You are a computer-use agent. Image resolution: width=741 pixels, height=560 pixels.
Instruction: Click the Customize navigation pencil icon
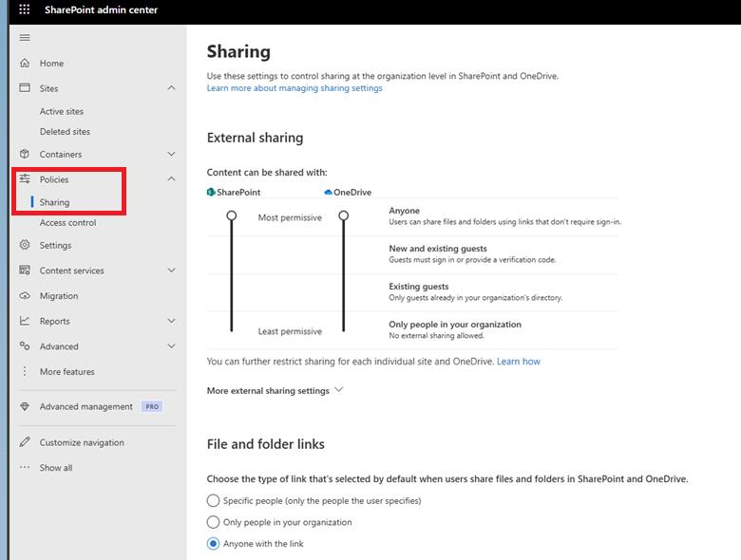[x=25, y=442]
